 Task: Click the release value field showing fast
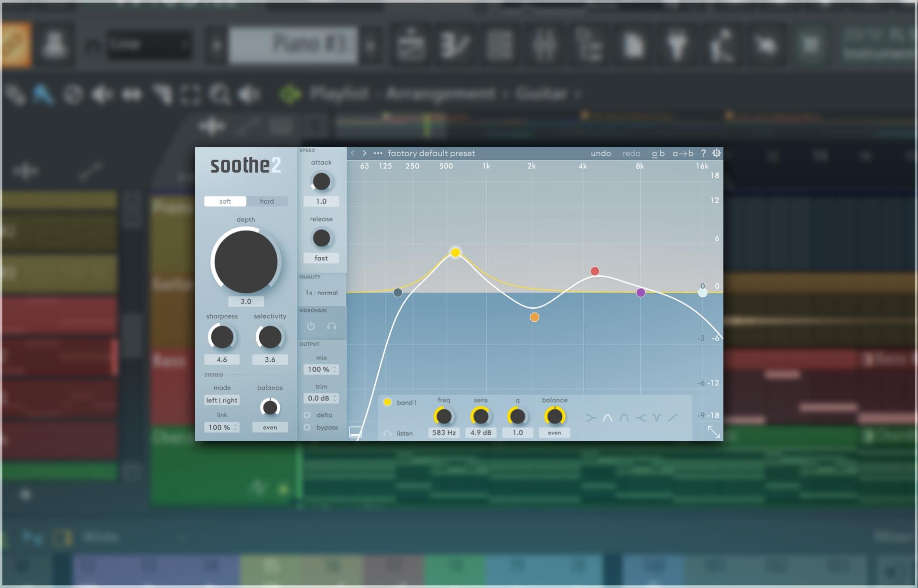(x=321, y=258)
